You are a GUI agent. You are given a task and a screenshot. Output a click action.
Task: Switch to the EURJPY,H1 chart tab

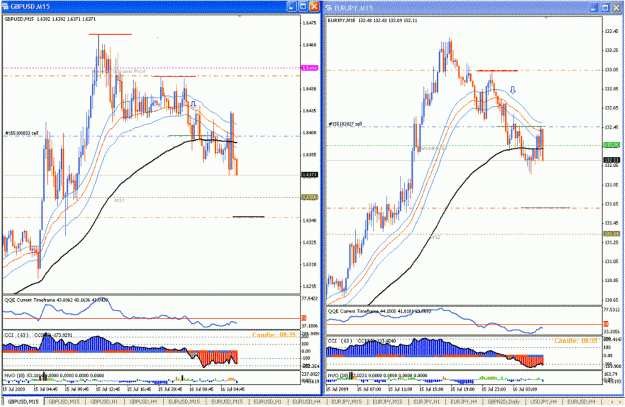(x=427, y=402)
